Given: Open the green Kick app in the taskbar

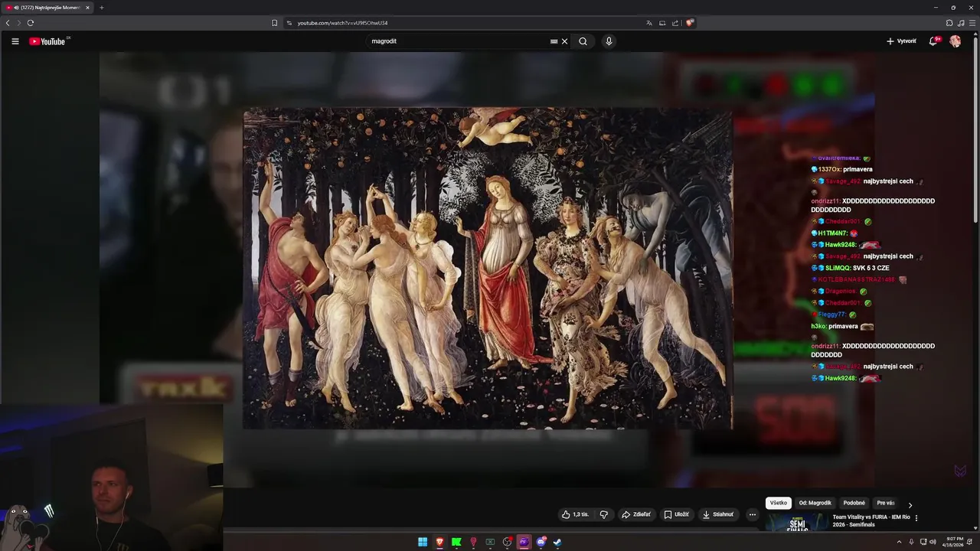Looking at the screenshot, I should click(456, 542).
